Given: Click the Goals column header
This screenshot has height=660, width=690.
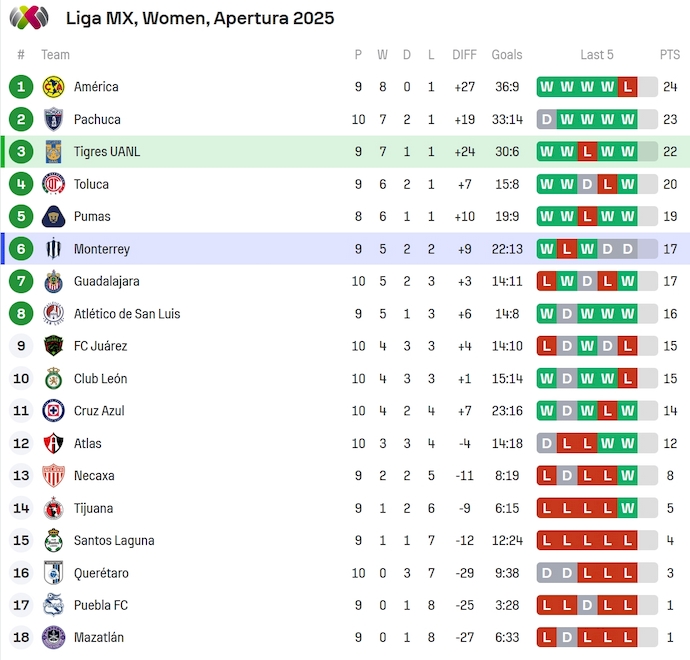Looking at the screenshot, I should coord(507,55).
